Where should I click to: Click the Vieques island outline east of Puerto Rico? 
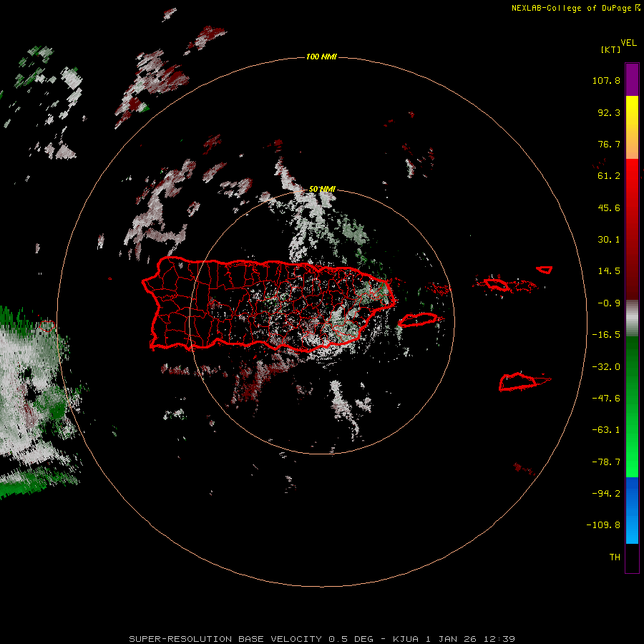[x=418, y=320]
